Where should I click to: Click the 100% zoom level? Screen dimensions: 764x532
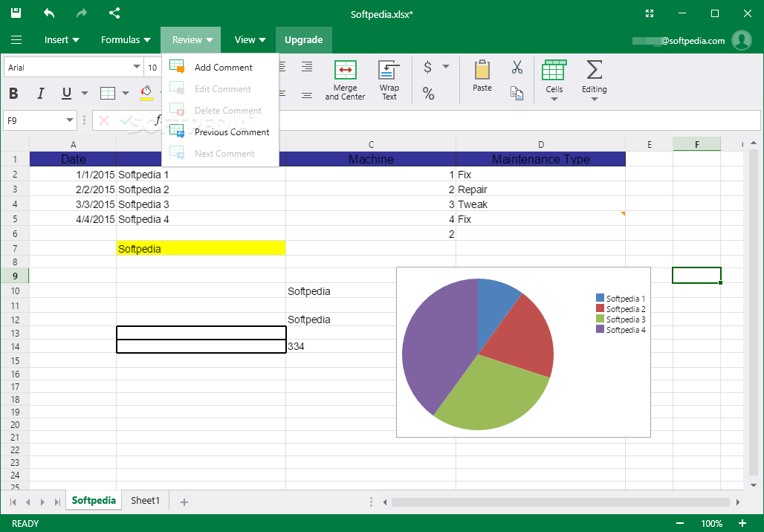pyautogui.click(x=711, y=523)
